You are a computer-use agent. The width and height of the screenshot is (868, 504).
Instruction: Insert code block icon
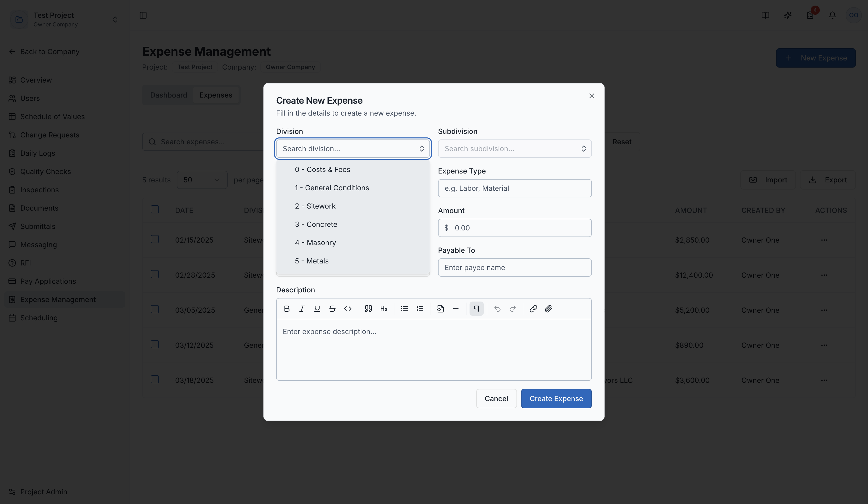440,309
